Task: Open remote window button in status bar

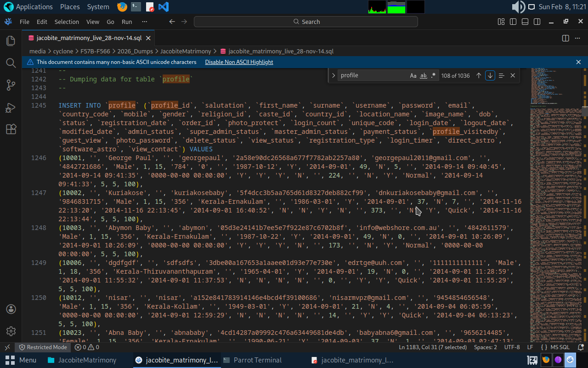Action: point(7,347)
